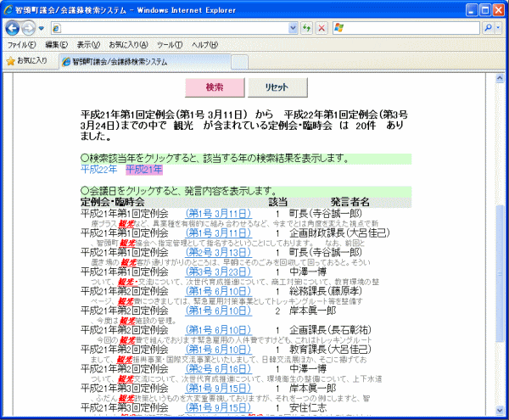509x420 pixels.
Task: Open 第1号 9月15日 link for 岸本眞一郎
Action: (219, 389)
